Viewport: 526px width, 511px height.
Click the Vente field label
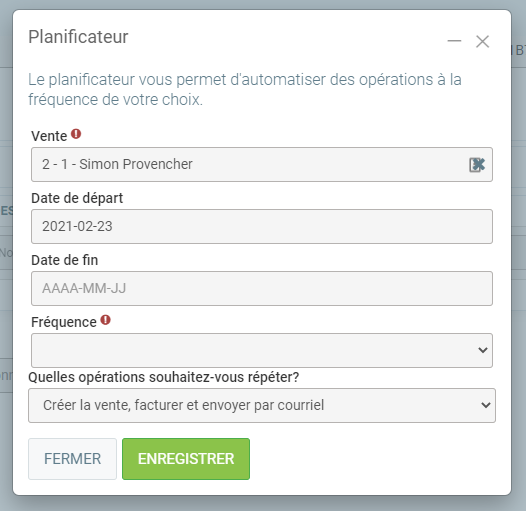[x=49, y=136]
